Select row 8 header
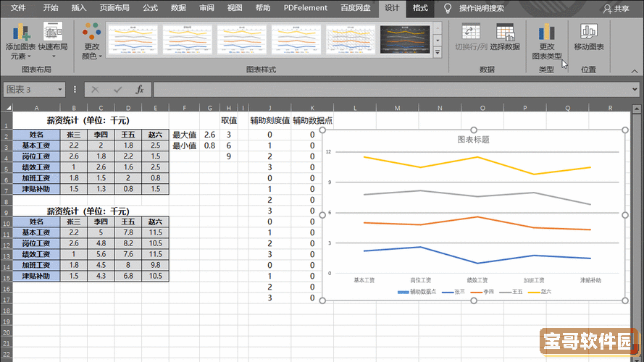644x362 pixels. pyautogui.click(x=7, y=201)
